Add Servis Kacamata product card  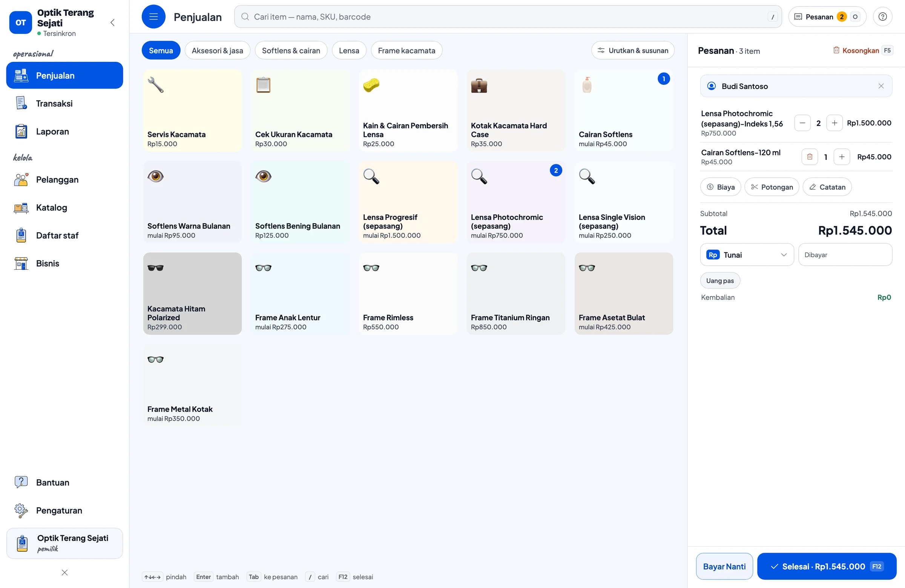point(192,110)
